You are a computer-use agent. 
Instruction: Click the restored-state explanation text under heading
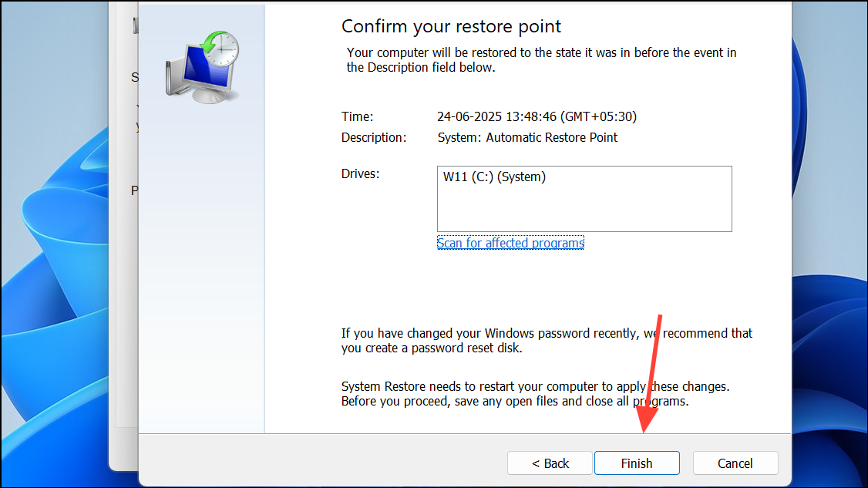point(541,59)
